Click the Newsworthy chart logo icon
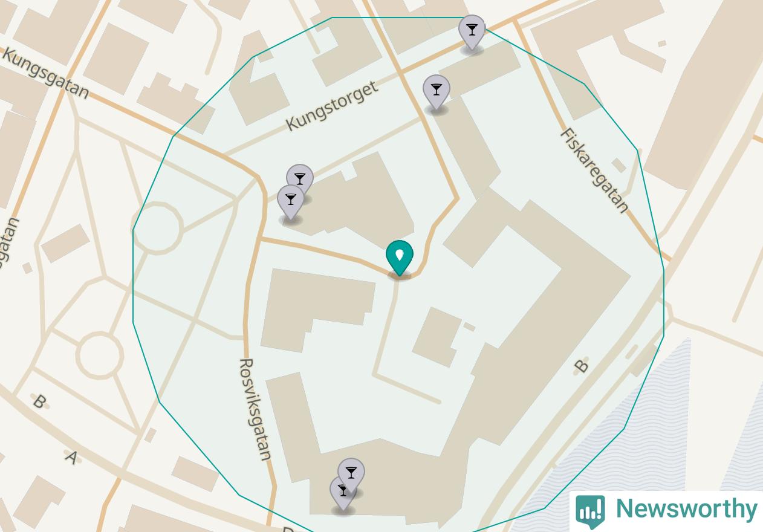The image size is (763, 532). tap(590, 511)
